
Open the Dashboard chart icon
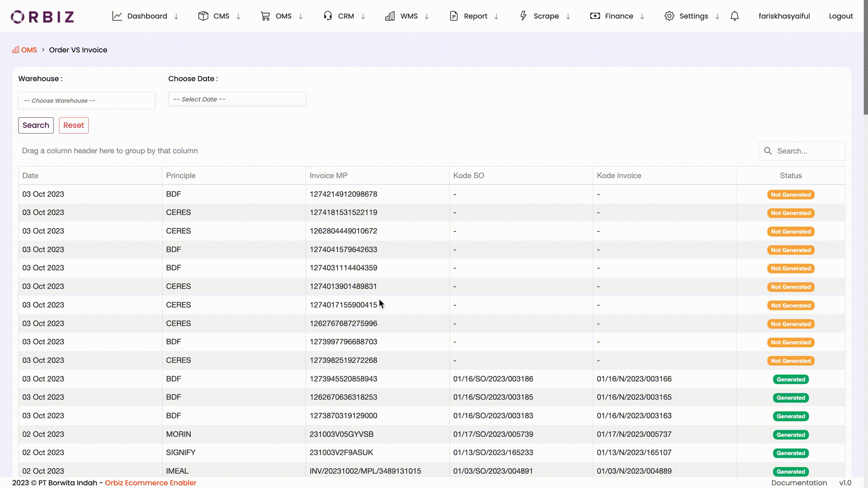(x=117, y=15)
